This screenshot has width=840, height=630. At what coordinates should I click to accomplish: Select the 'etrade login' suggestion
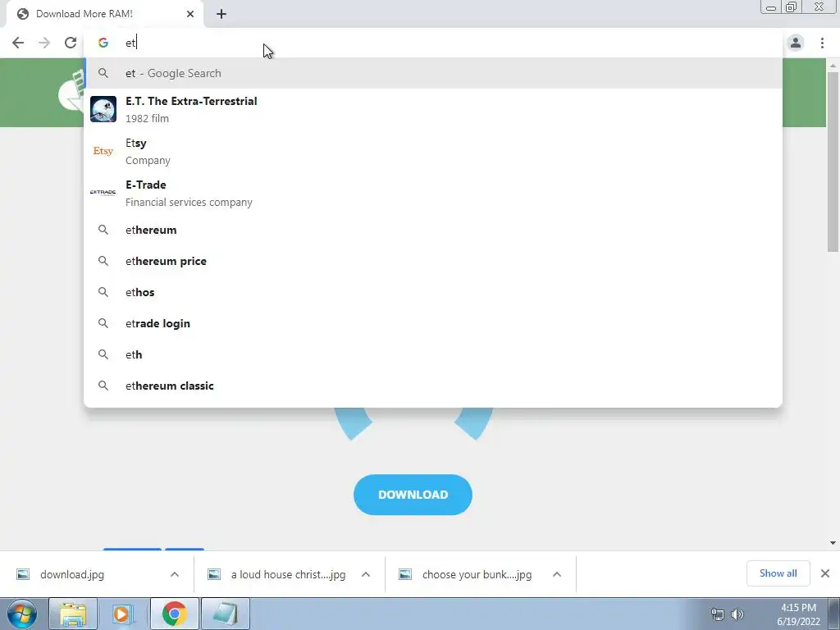point(433,323)
